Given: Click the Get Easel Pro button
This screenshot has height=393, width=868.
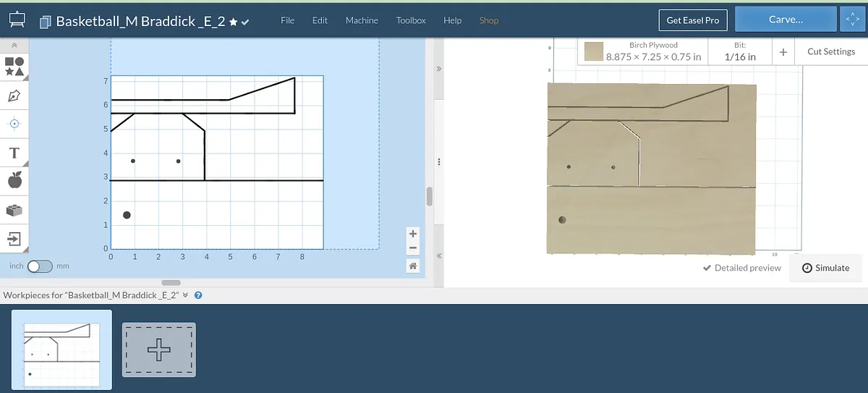Looking at the screenshot, I should (692, 20).
